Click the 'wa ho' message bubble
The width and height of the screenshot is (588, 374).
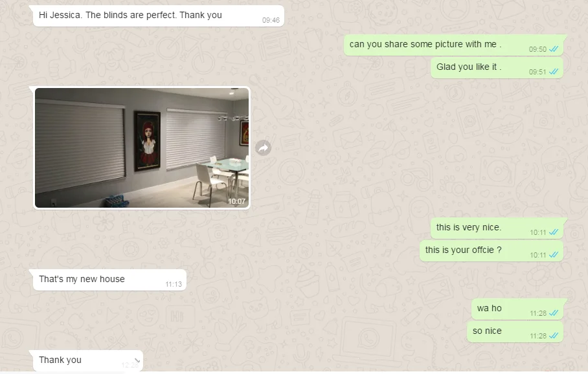pyautogui.click(x=517, y=309)
